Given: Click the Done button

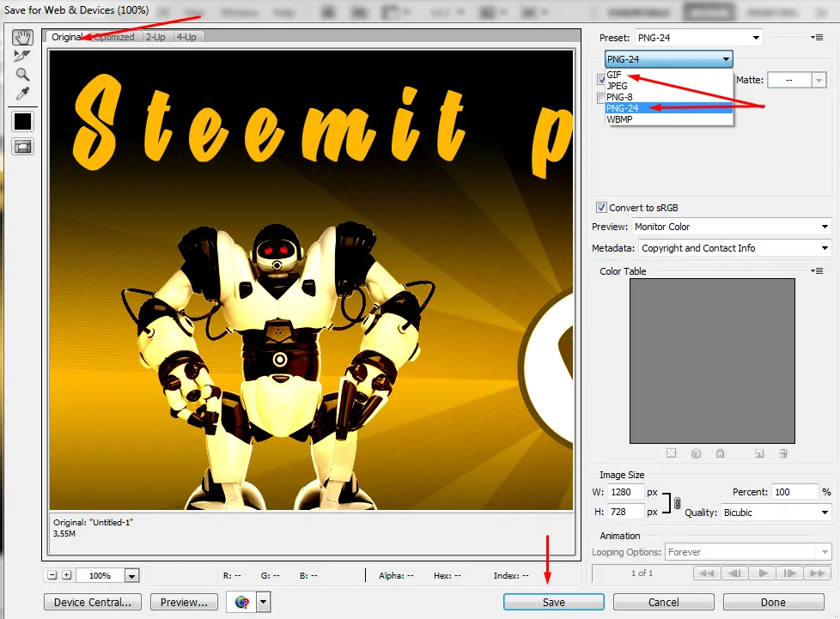Looking at the screenshot, I should point(774,603).
